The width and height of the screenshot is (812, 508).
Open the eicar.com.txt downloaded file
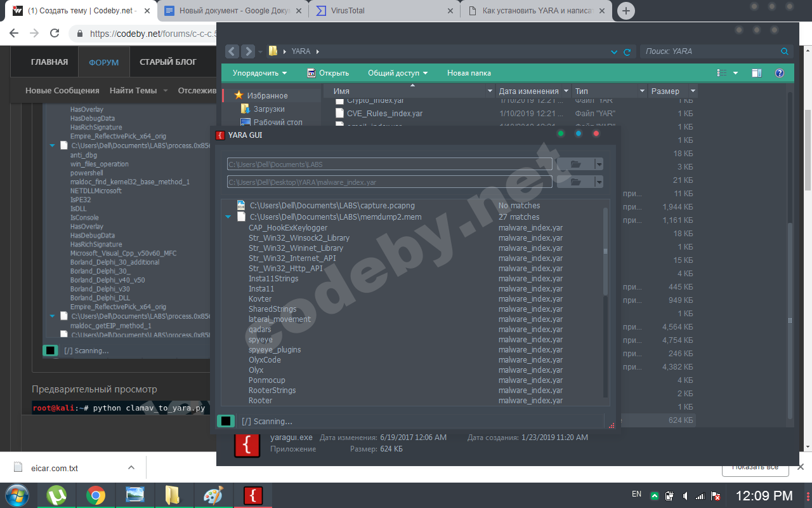coord(55,468)
